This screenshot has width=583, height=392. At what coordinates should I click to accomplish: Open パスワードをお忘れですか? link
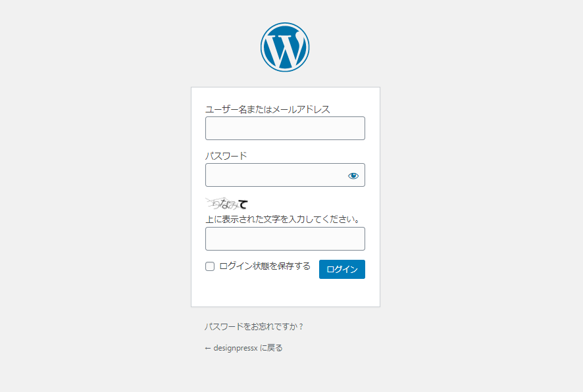[x=253, y=325]
